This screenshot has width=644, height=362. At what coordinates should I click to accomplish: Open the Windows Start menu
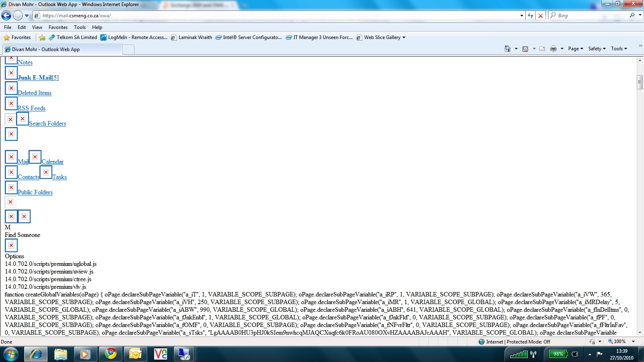[11, 354]
